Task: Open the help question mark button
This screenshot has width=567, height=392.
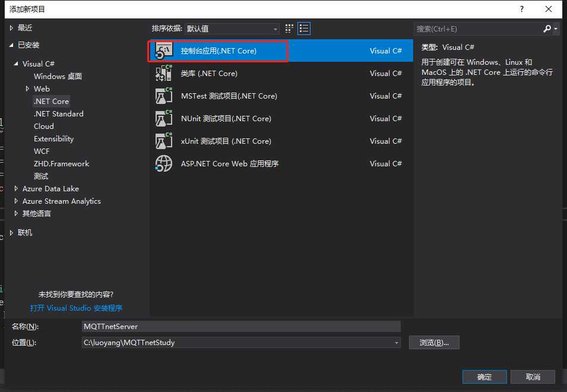Action: click(x=522, y=9)
